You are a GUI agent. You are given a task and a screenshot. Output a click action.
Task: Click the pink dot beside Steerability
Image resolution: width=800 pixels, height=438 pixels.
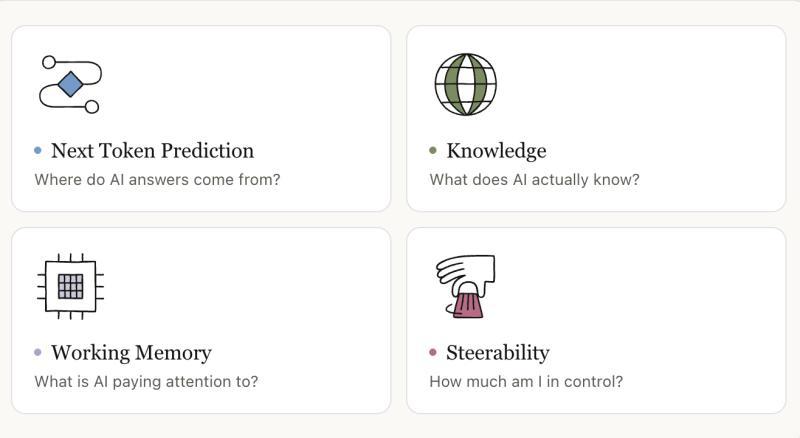[433, 352]
